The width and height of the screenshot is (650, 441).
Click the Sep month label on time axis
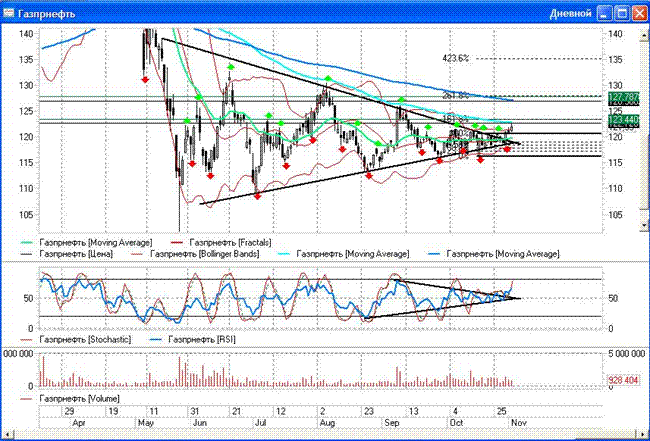click(391, 423)
